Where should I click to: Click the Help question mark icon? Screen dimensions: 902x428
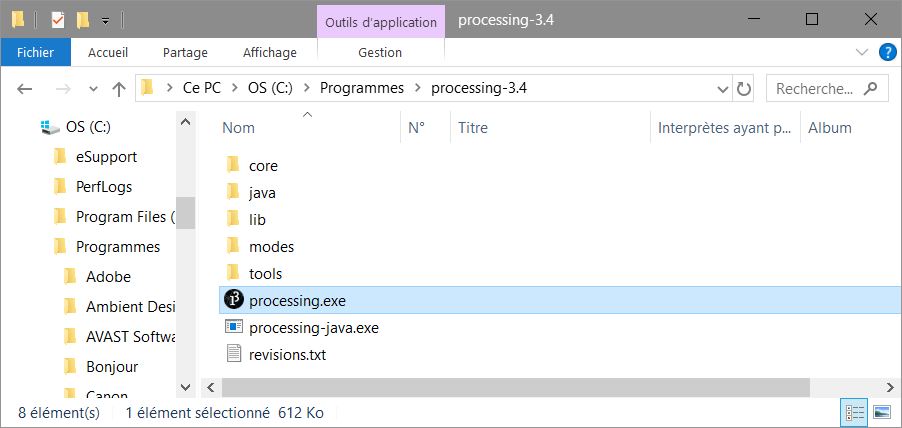(x=886, y=52)
